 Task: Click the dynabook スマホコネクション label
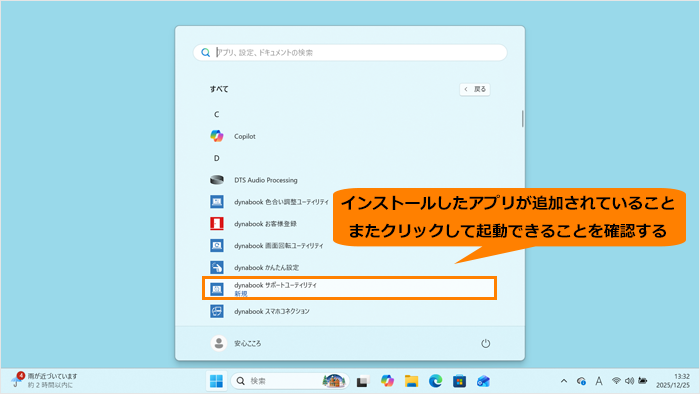[x=271, y=311]
